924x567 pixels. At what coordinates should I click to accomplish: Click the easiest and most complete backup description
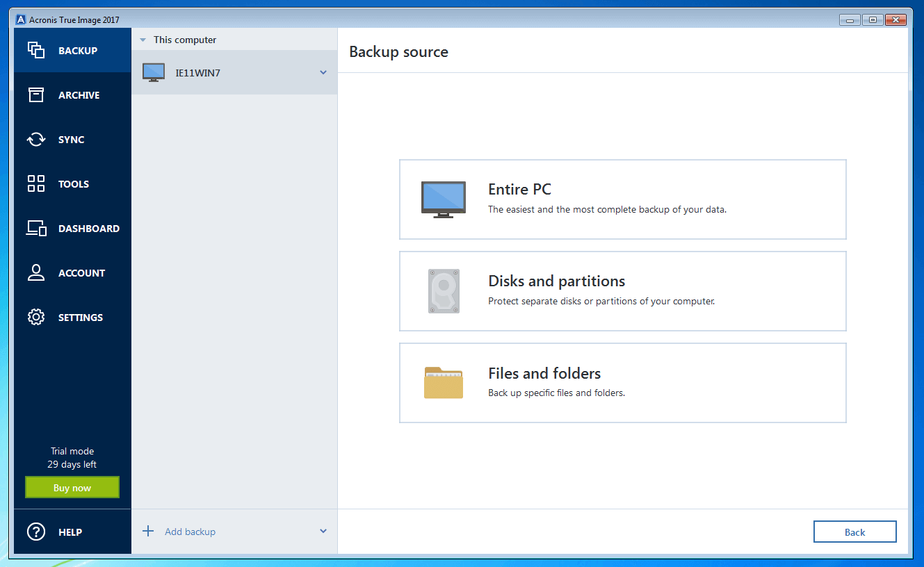coord(608,209)
